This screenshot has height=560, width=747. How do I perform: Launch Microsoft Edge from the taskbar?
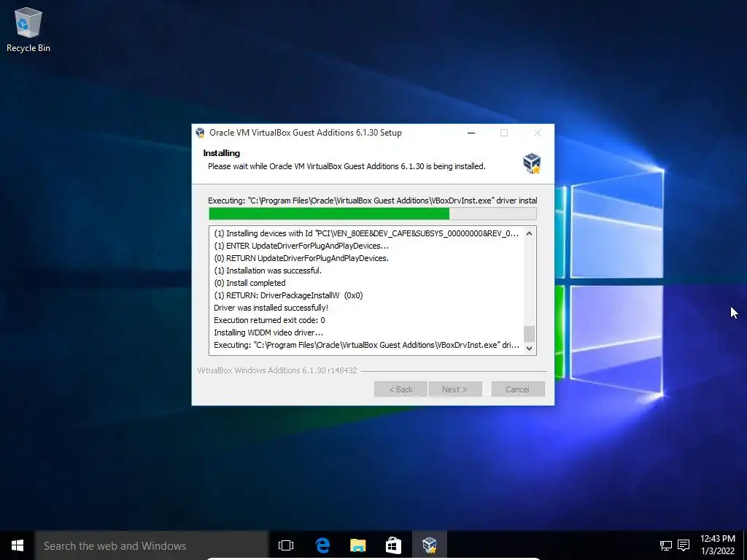tap(322, 545)
